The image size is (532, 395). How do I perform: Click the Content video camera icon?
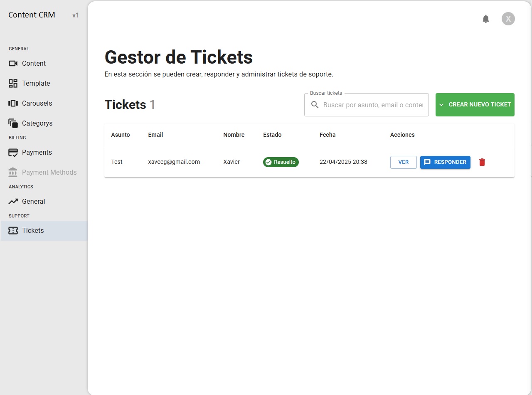tap(13, 64)
